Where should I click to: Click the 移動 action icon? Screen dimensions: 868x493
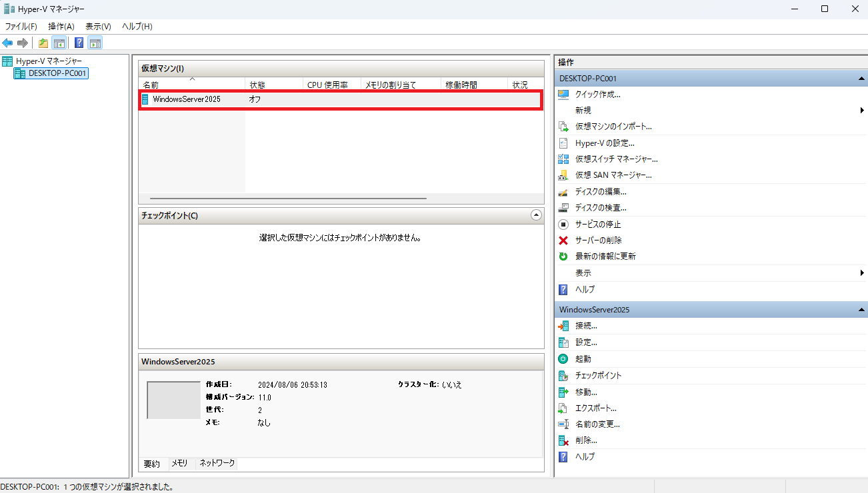(563, 392)
